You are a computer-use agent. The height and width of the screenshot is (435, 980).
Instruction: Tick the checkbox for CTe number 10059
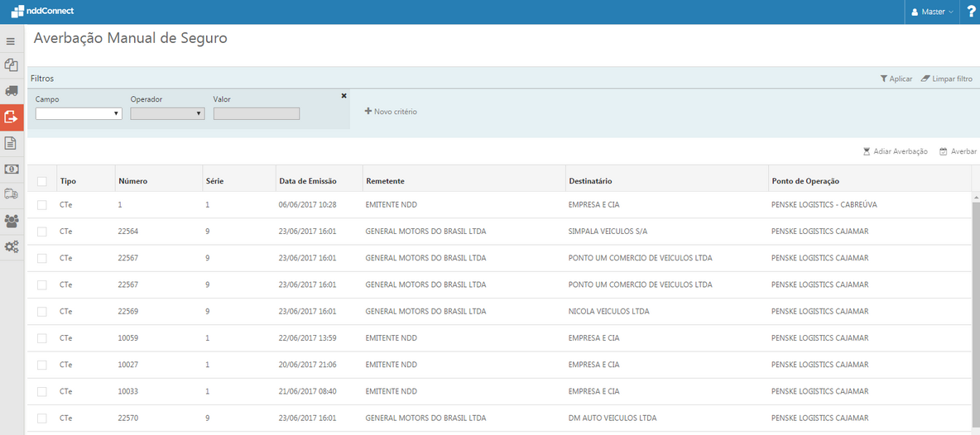[x=42, y=338]
